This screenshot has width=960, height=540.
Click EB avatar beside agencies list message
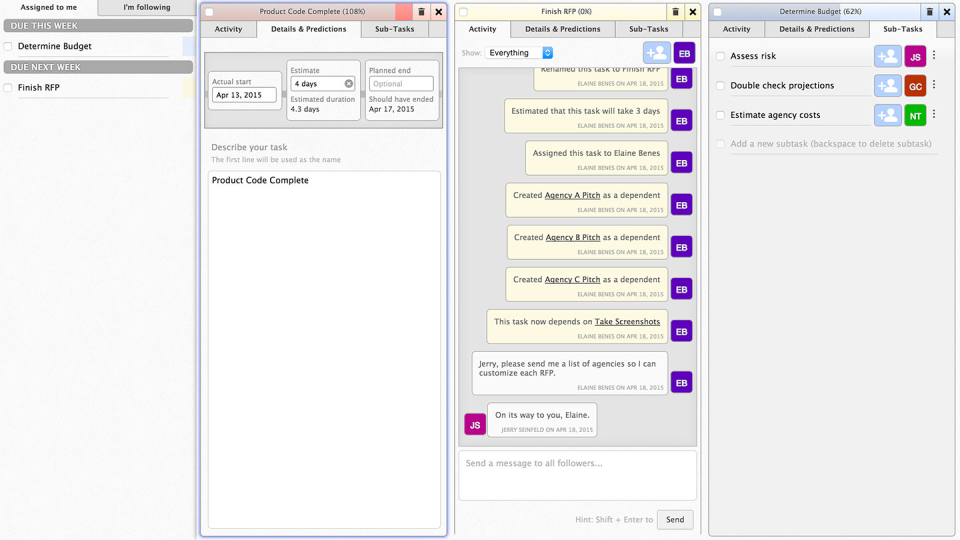coord(681,383)
